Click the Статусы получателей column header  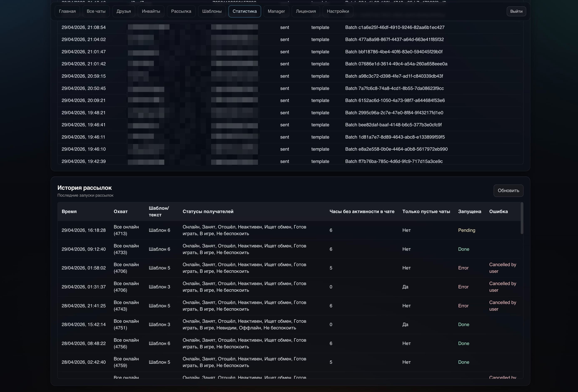(208, 211)
